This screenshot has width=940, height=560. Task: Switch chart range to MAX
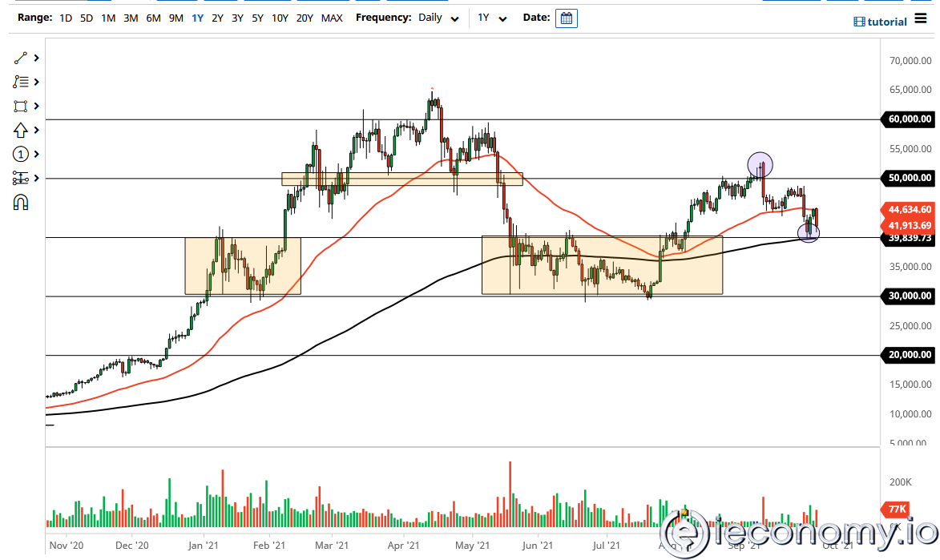(x=332, y=18)
